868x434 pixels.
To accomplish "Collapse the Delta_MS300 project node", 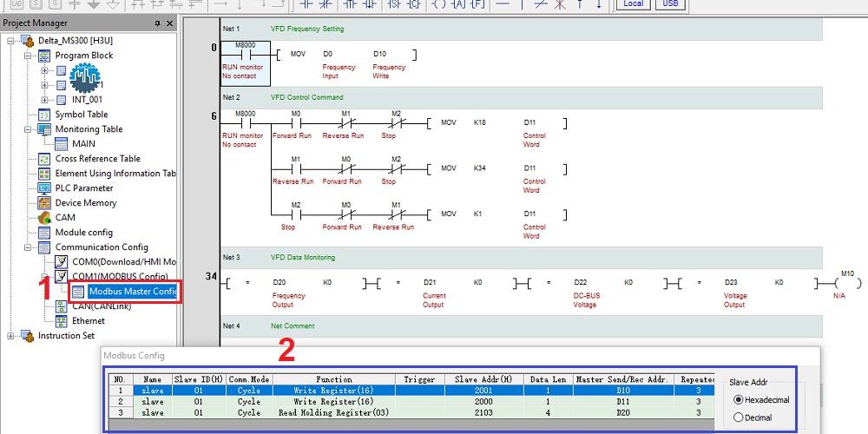I will 11,41.
